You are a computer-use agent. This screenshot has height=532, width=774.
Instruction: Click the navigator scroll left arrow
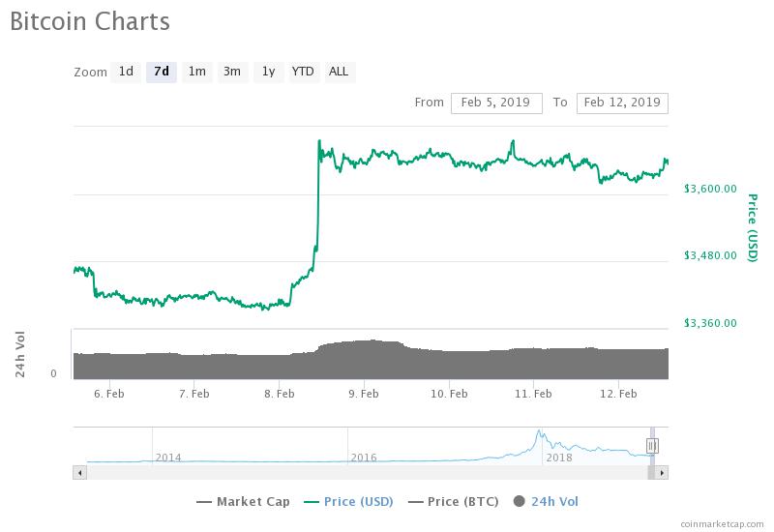80,473
